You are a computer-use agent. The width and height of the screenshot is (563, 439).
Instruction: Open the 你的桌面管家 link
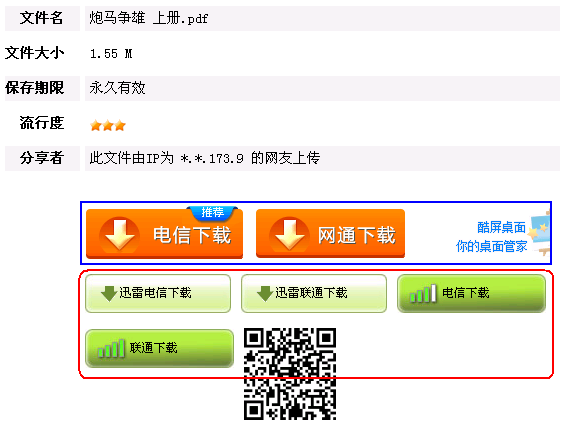[x=492, y=246]
